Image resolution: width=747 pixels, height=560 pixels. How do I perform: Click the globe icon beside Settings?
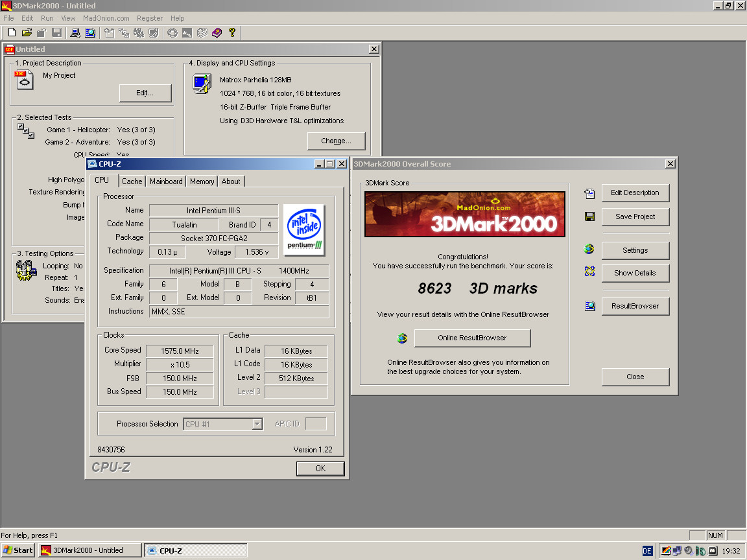tap(589, 249)
